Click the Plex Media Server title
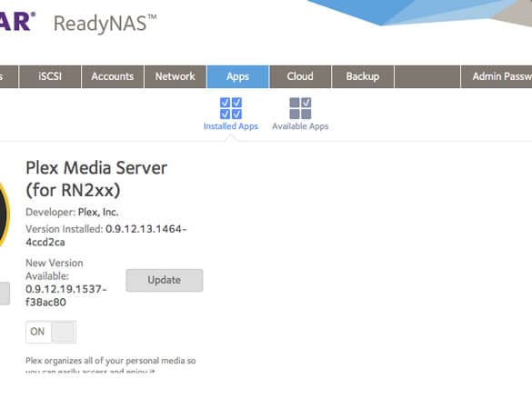This screenshot has width=532, height=398. tap(96, 179)
